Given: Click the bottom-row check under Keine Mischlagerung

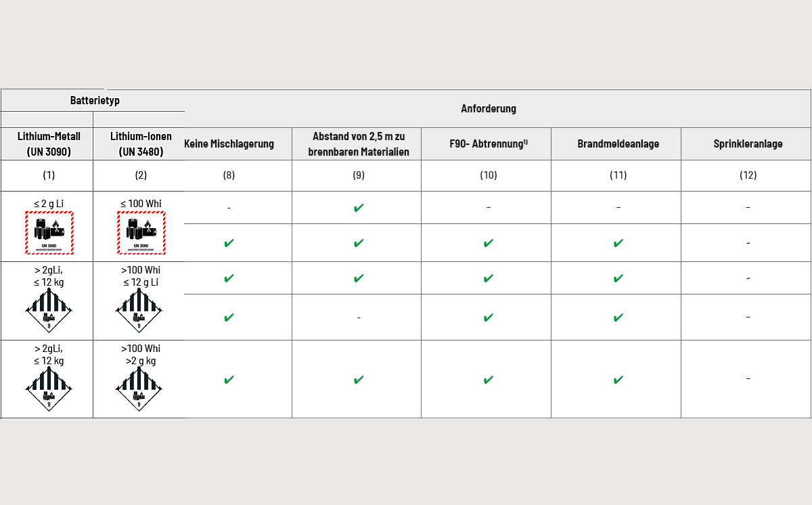Looking at the screenshot, I should [229, 380].
